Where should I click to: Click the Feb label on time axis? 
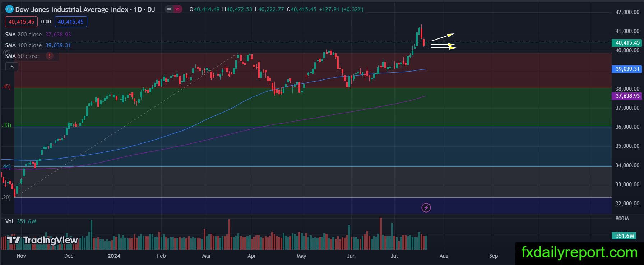pos(162,256)
